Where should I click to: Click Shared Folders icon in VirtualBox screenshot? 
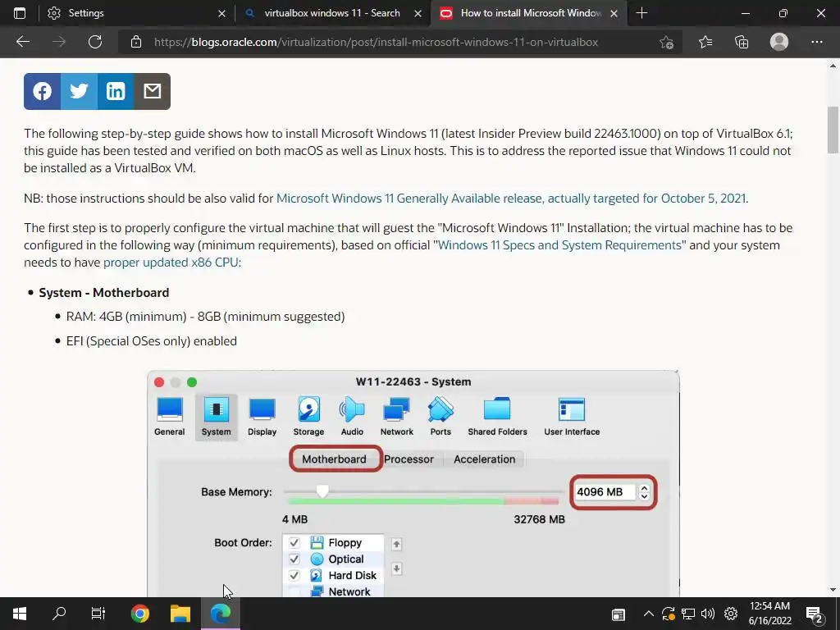tap(497, 416)
